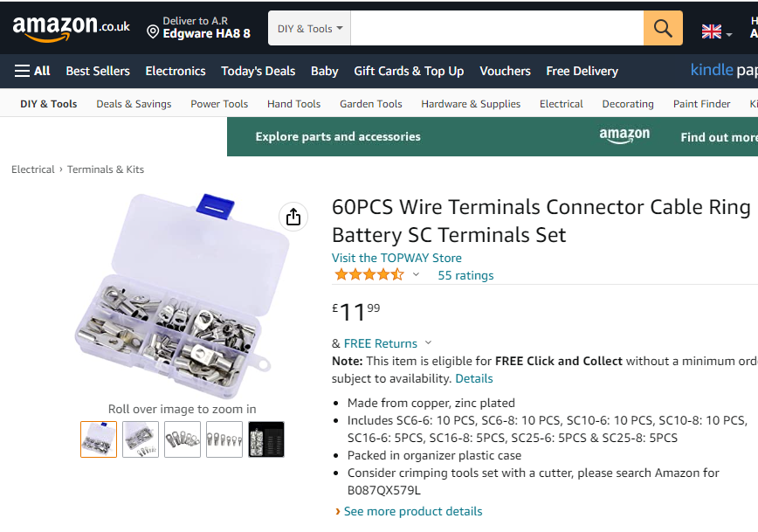Screen dimensions: 758x532
Task: Switch to the Today's Deals menu item
Action: point(258,71)
